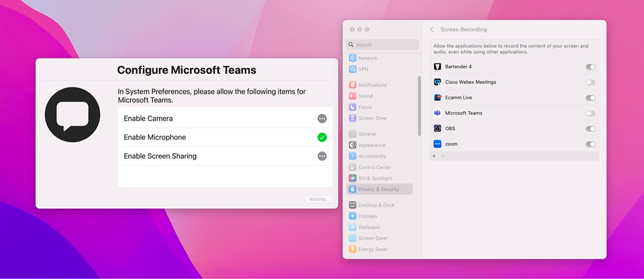Click the Sound label text in sidebar
The width and height of the screenshot is (644, 279).
(365, 96)
